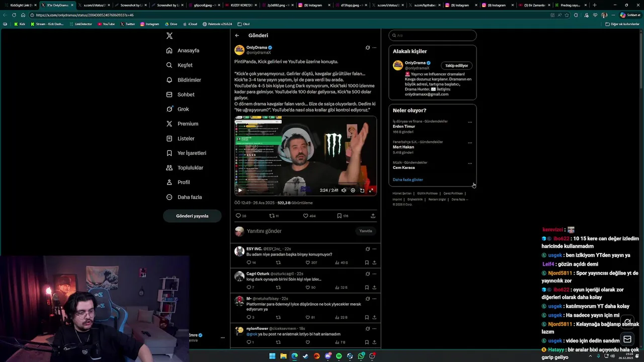Image resolution: width=644 pixels, height=362 pixels.
Task: Open more options on OnlyDrama post
Action: click(374, 48)
